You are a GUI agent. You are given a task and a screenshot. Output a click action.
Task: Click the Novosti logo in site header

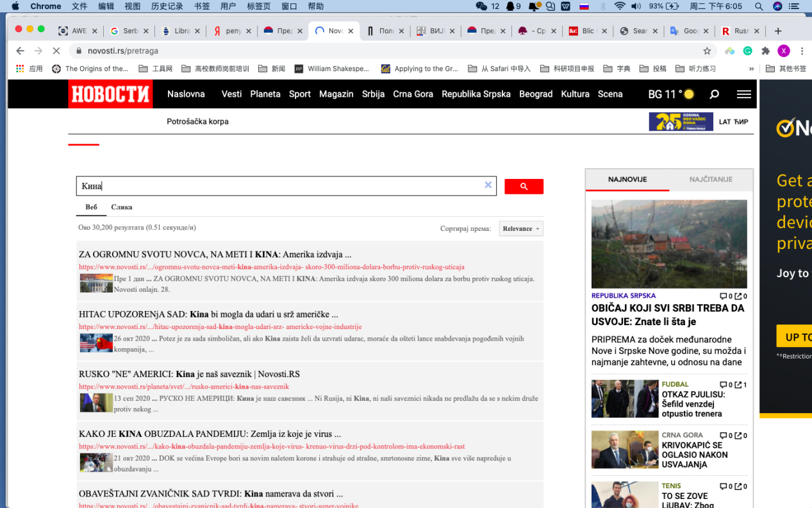(110, 94)
